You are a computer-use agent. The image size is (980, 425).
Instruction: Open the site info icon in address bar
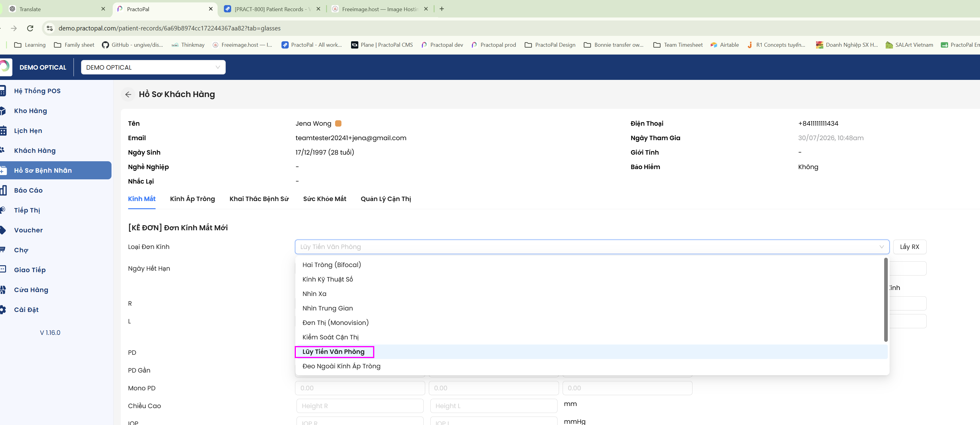point(49,28)
